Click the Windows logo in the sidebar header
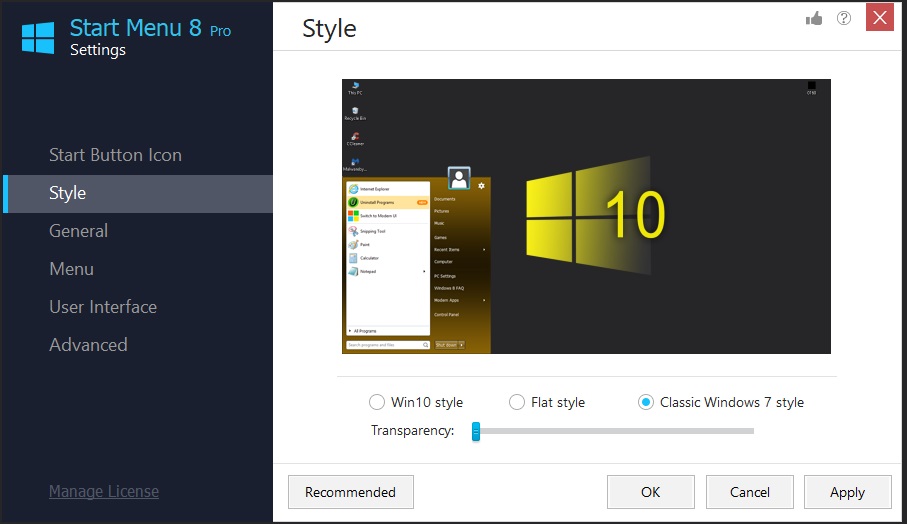Image resolution: width=907 pixels, height=524 pixels. pyautogui.click(x=38, y=37)
